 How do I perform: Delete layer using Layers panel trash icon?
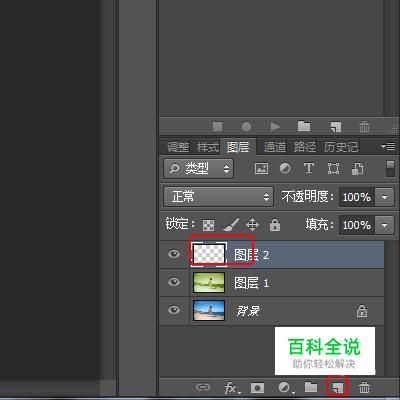pyautogui.click(x=364, y=387)
